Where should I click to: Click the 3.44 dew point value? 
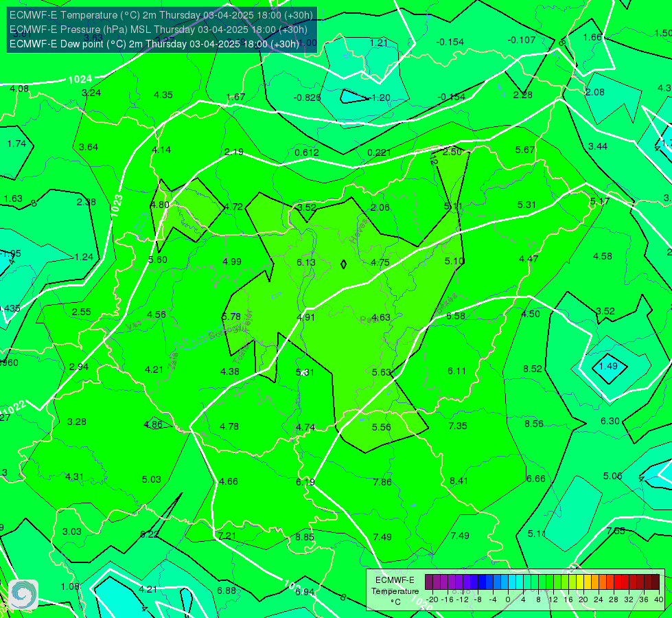(598, 147)
